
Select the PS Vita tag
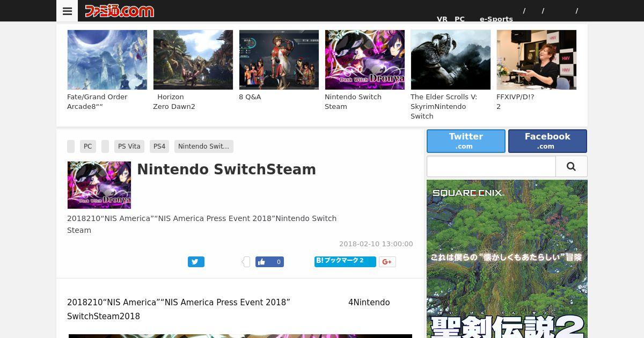[x=129, y=146]
